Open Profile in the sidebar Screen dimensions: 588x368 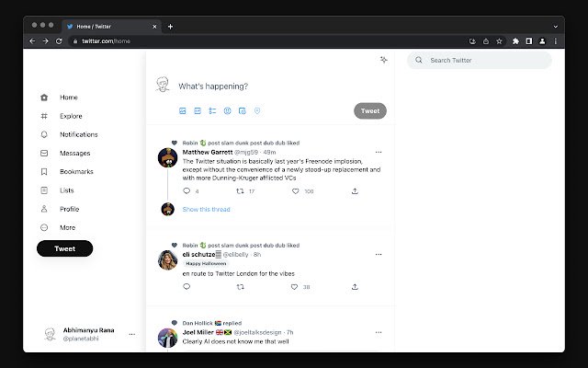click(60, 209)
